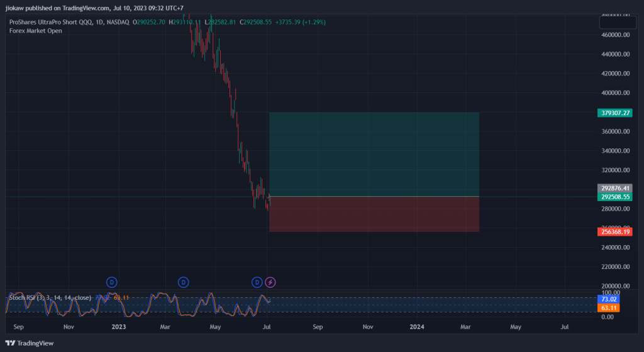644x352 pixels.
Task: Click the orange Stoch RSI value 63.11
Action: click(609, 308)
